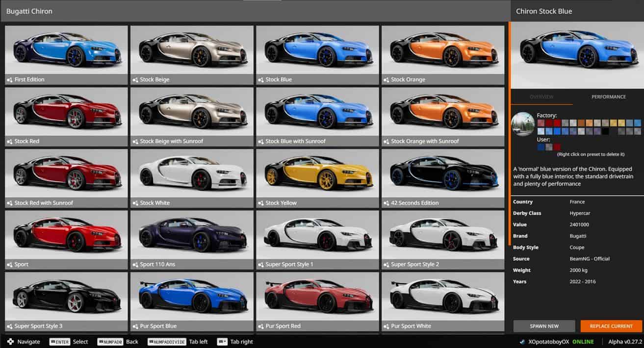The height and width of the screenshot is (348, 644).
Task: Click the ENTER key hint icon
Action: point(60,342)
